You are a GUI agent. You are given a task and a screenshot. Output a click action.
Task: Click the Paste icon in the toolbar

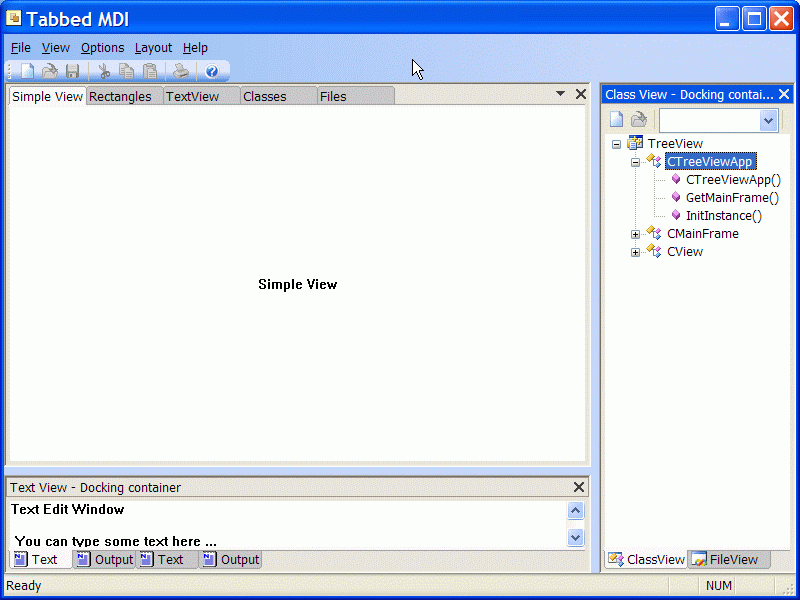(x=150, y=70)
